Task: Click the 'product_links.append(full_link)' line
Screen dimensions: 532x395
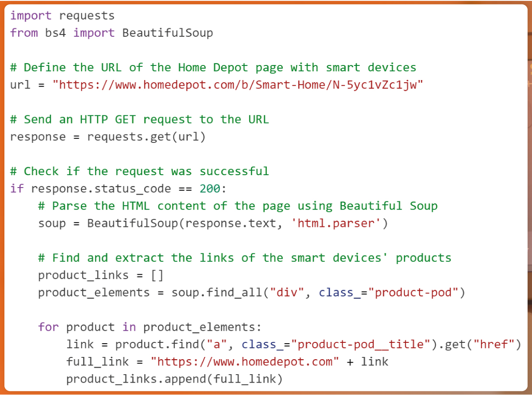Action: [174, 379]
